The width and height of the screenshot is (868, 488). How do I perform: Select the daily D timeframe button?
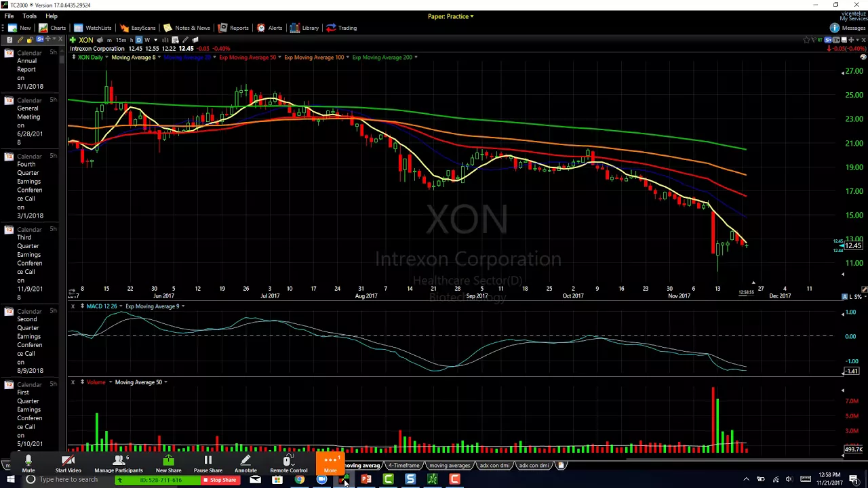coord(139,40)
